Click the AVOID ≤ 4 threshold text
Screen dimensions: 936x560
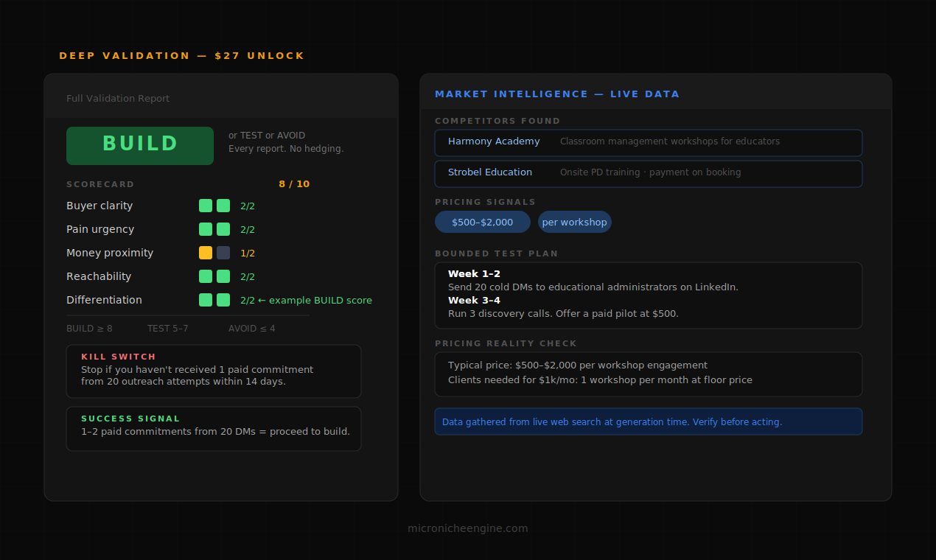pyautogui.click(x=251, y=329)
